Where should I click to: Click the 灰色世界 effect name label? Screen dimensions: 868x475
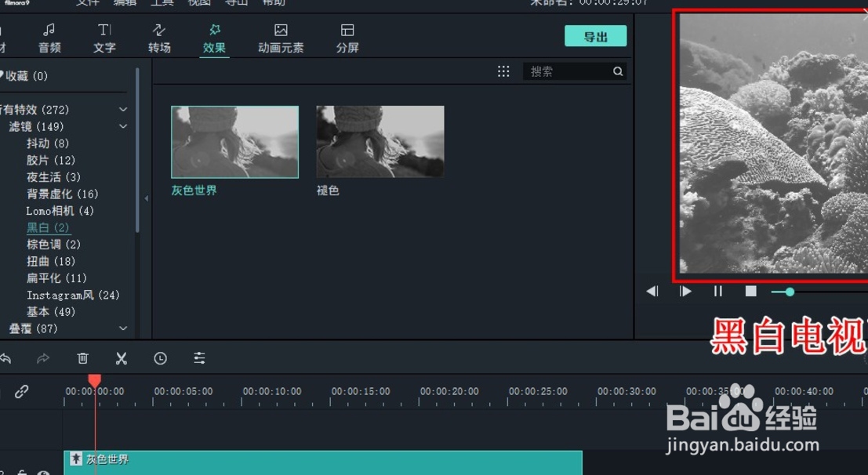194,190
